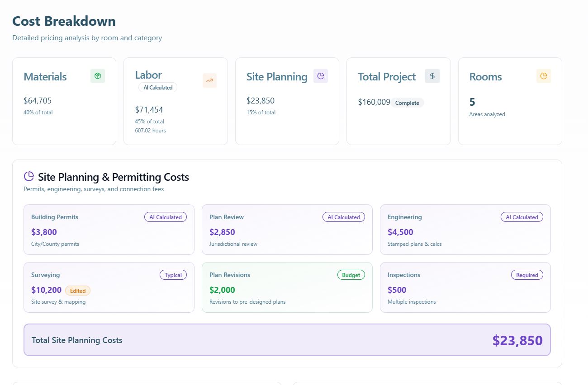
Task: Click AI Calculated badge on Building Permits card
Action: pyautogui.click(x=166, y=217)
